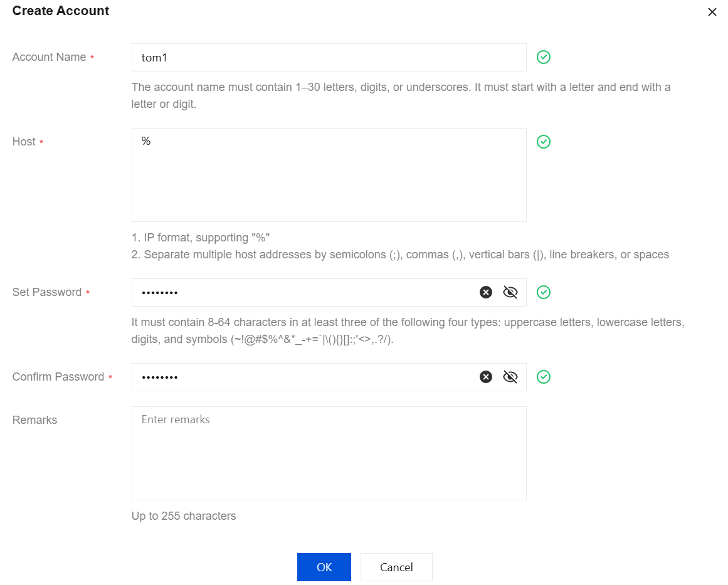
Task: Click the Host field label
Action: pyautogui.click(x=24, y=142)
